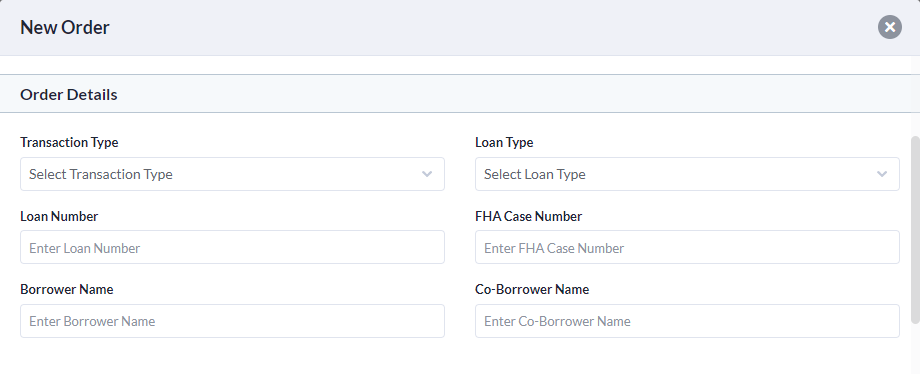Close the New Order dialog

pyautogui.click(x=889, y=27)
